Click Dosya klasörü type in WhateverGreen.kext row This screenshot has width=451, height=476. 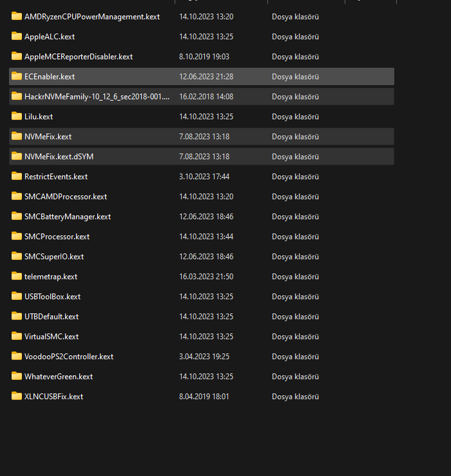[296, 377]
